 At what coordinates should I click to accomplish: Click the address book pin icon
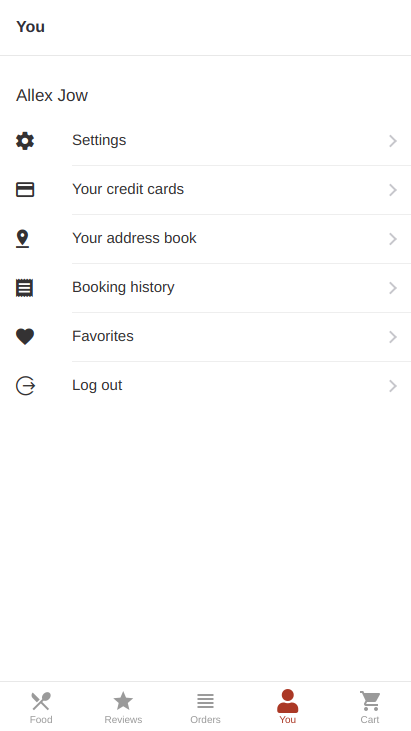pos(22,239)
